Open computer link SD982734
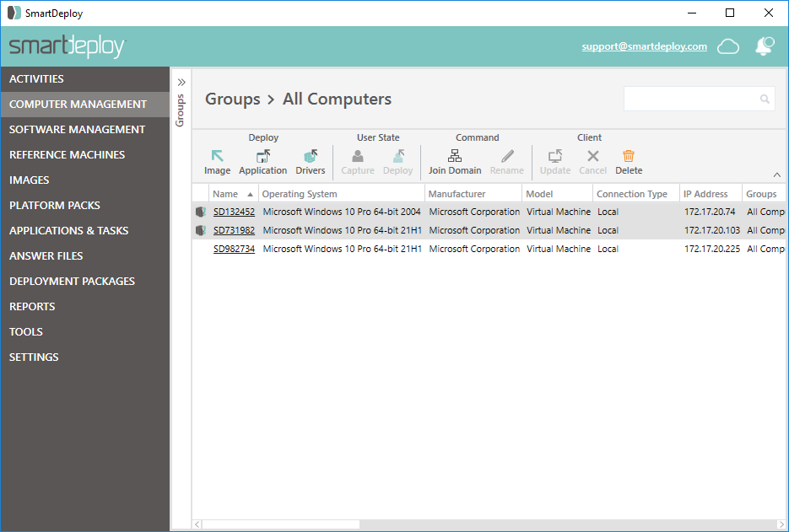Screen dimensions: 789x532 click(234, 249)
